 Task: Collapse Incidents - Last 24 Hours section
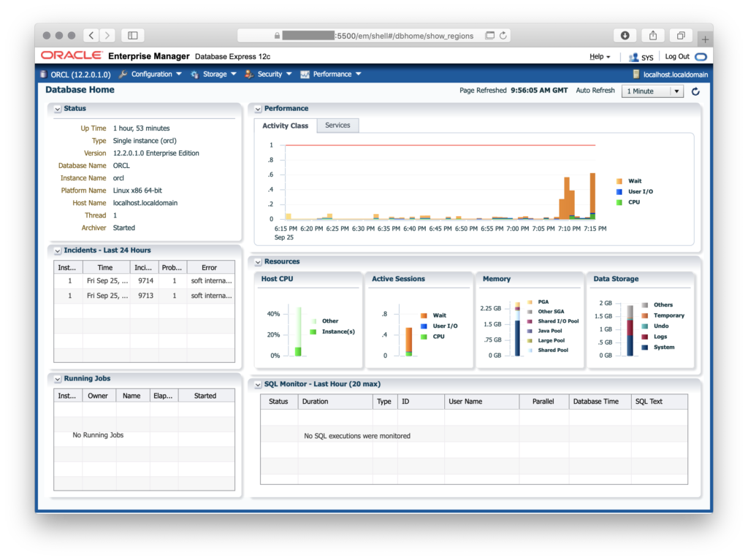point(57,250)
